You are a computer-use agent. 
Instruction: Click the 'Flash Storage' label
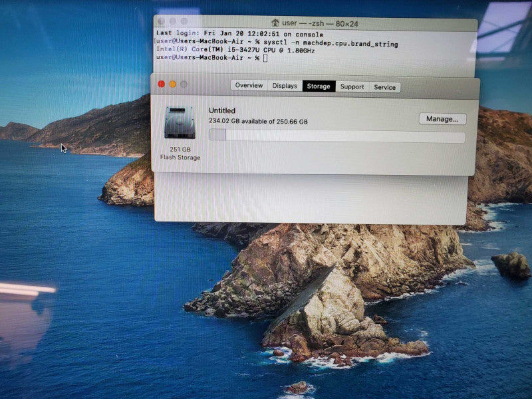[x=180, y=158]
